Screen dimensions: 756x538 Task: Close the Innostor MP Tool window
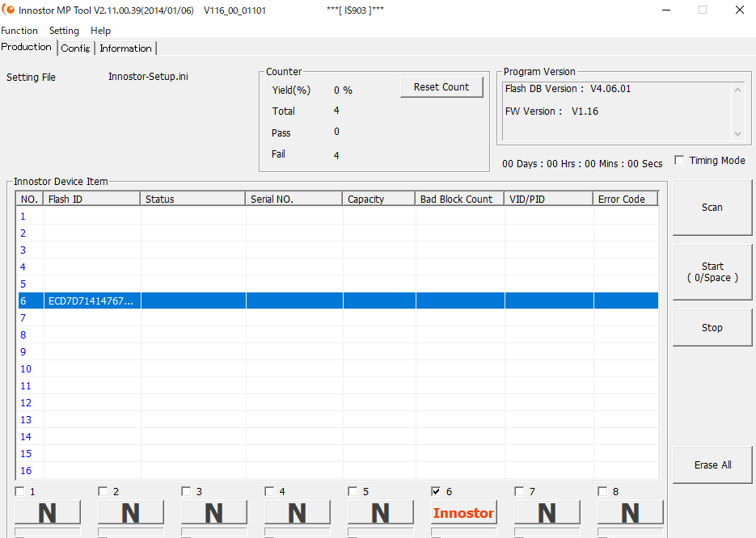[740, 10]
